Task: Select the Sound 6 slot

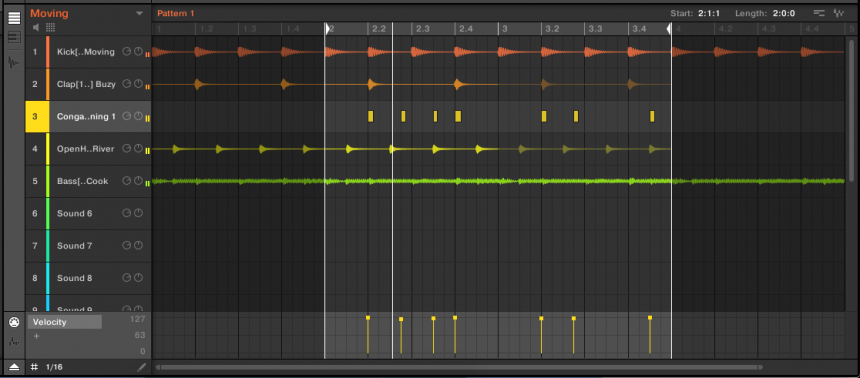Action: click(75, 213)
